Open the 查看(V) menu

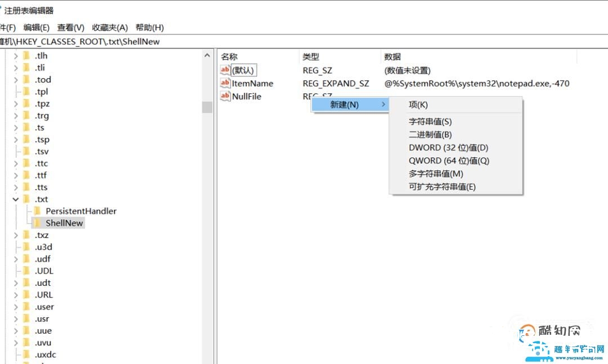point(71,27)
